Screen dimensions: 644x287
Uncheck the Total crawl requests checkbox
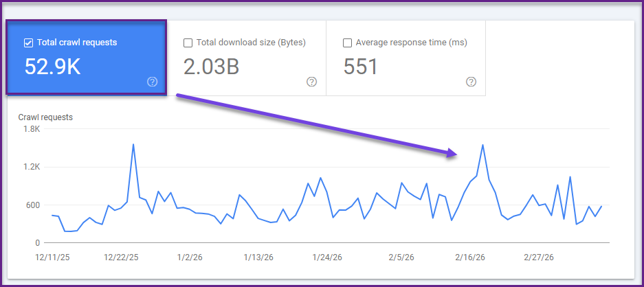click(28, 43)
